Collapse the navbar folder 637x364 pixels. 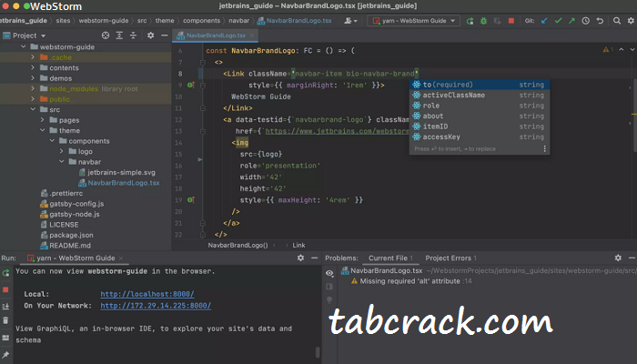click(x=61, y=162)
